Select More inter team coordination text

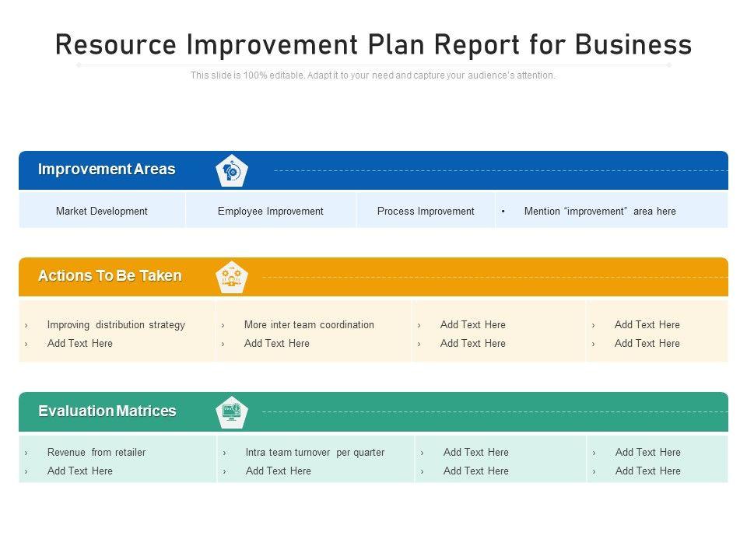click(309, 324)
